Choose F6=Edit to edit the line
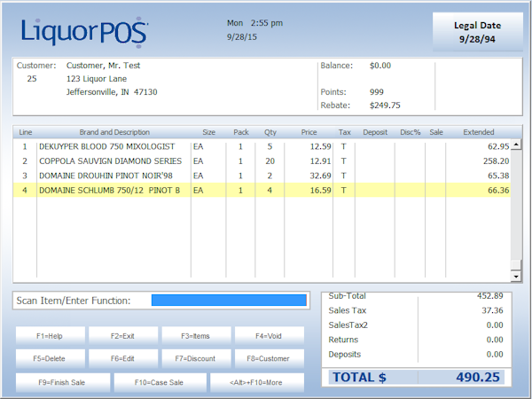Image resolution: width=532 pixels, height=399 pixels. 122,358
